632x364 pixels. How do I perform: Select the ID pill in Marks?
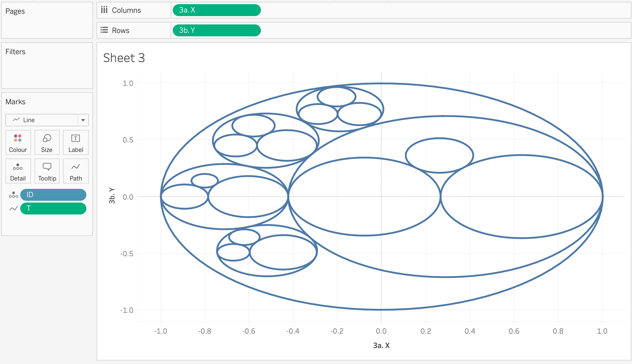click(x=53, y=195)
